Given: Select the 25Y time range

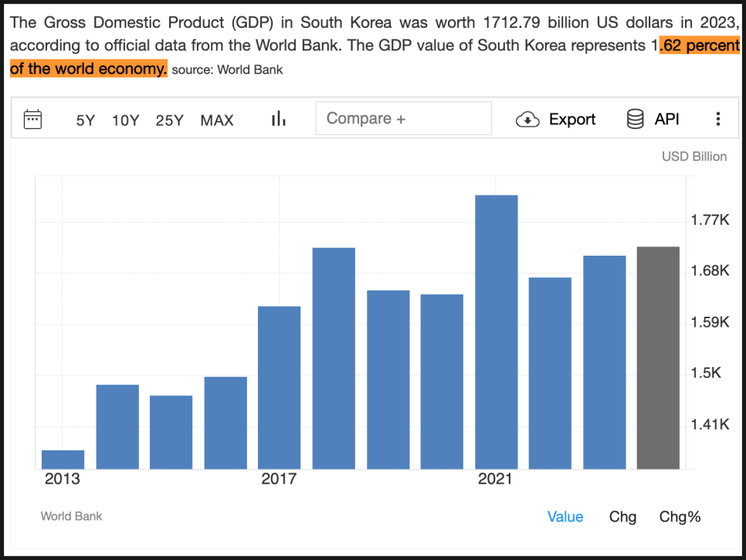Looking at the screenshot, I should coord(169,120).
